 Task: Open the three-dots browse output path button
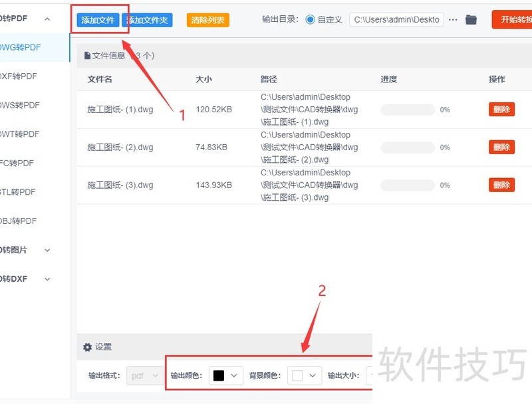point(453,20)
